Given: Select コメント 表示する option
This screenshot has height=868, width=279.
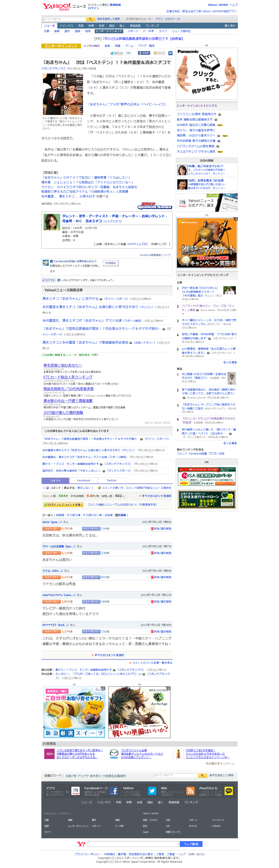Looking at the screenshot, I should (69, 488).
